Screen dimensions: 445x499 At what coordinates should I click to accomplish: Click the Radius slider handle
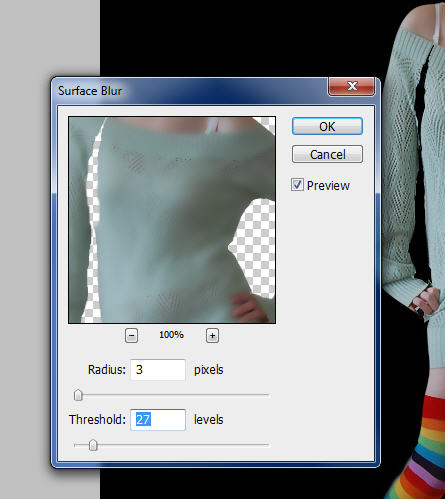[78, 395]
